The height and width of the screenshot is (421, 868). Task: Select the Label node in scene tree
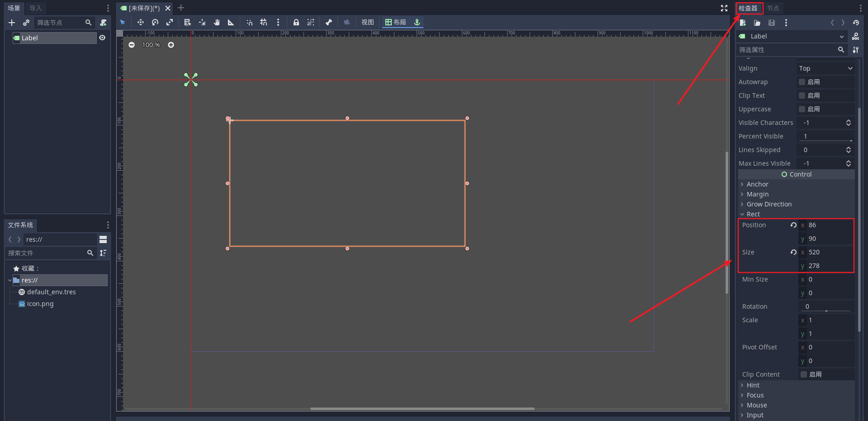[55, 38]
